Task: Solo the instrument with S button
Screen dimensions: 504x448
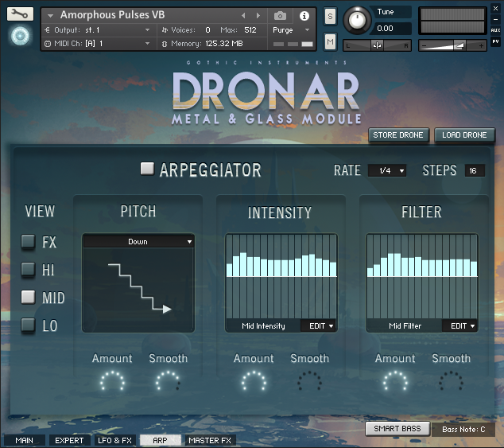Action: (x=330, y=16)
